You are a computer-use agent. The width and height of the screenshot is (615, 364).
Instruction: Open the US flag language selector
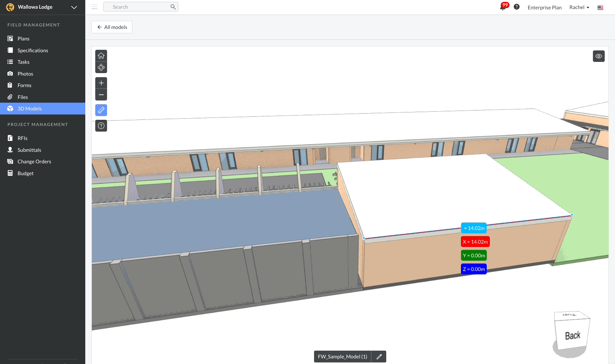pyautogui.click(x=600, y=7)
